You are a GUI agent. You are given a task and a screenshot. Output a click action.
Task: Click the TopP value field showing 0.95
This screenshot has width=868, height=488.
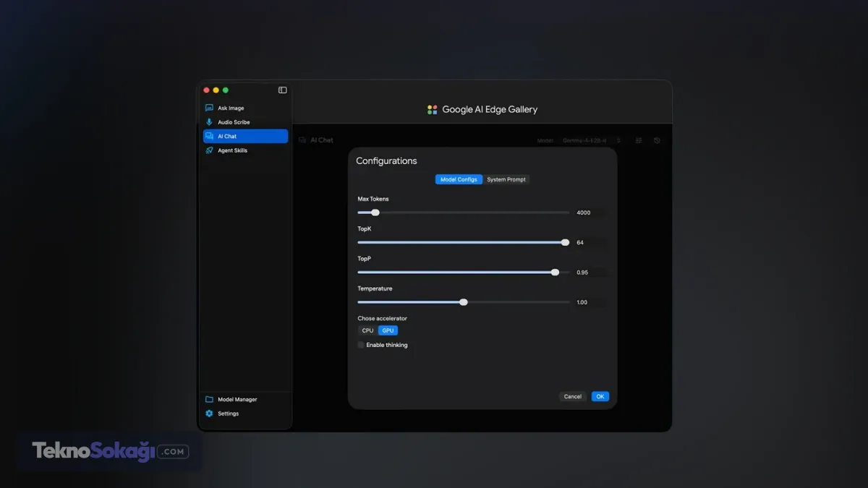click(591, 273)
